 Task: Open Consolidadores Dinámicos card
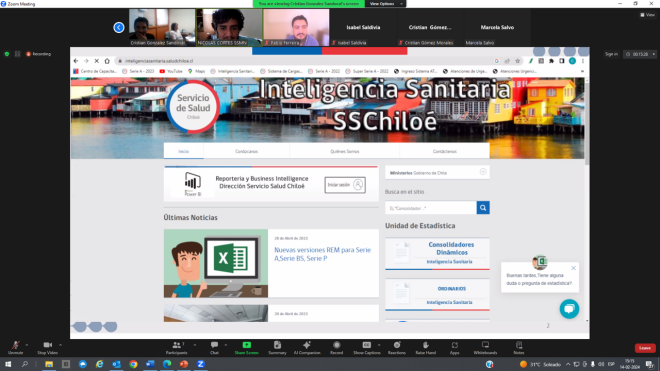point(437,254)
